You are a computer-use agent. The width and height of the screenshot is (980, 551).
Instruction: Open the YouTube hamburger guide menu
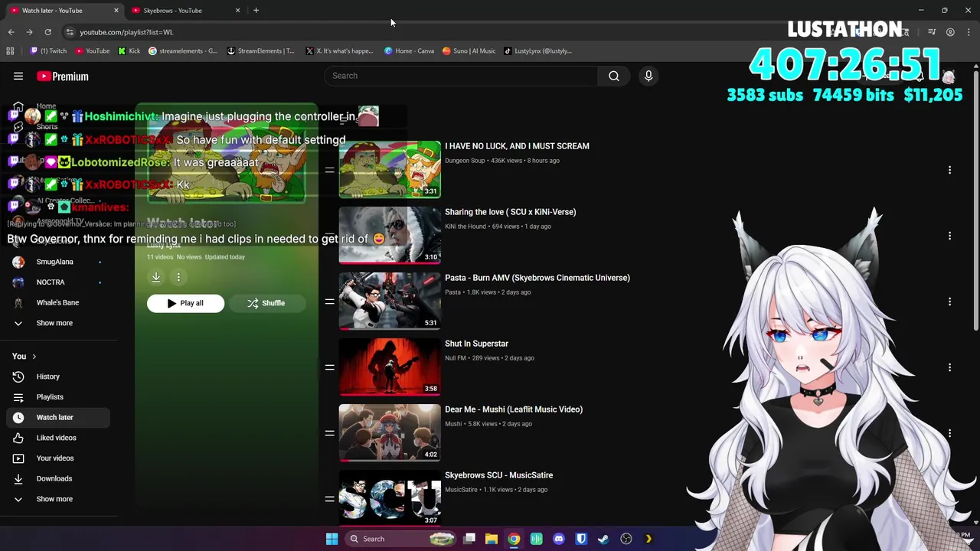pos(18,76)
